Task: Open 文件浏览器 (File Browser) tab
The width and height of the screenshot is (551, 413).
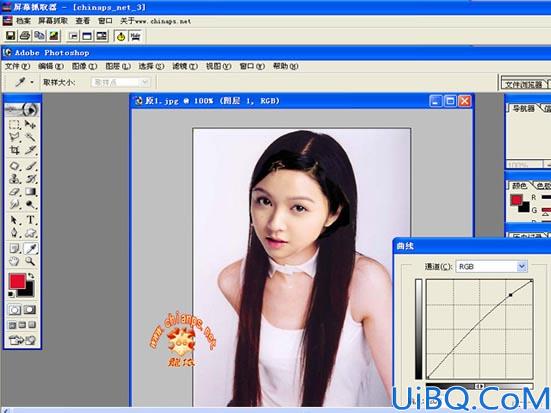Action: click(524, 84)
